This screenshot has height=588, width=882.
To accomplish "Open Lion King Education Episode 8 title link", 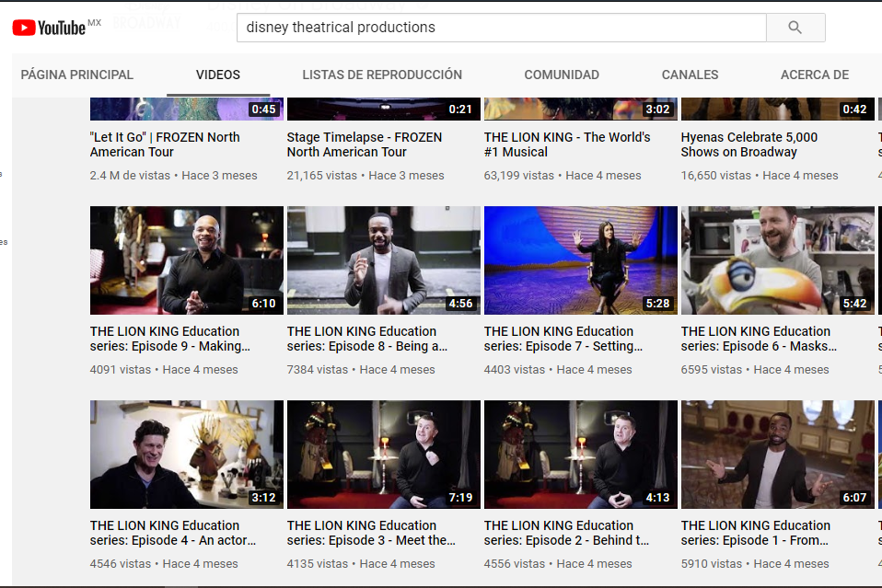I will [367, 339].
